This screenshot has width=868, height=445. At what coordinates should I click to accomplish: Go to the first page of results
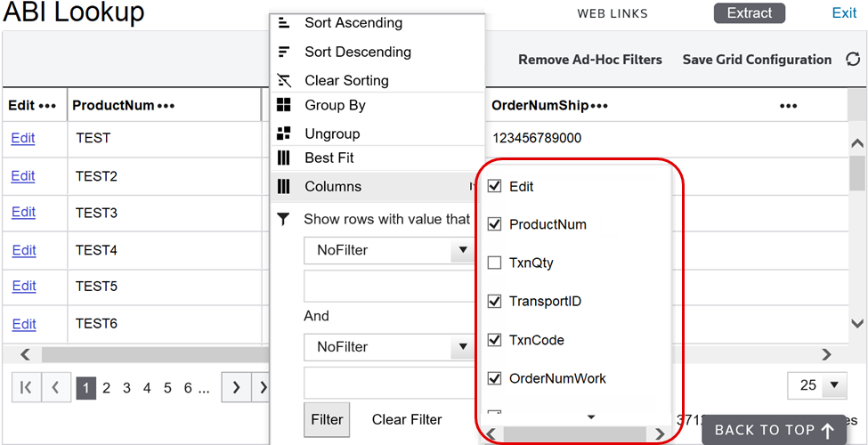[x=27, y=387]
